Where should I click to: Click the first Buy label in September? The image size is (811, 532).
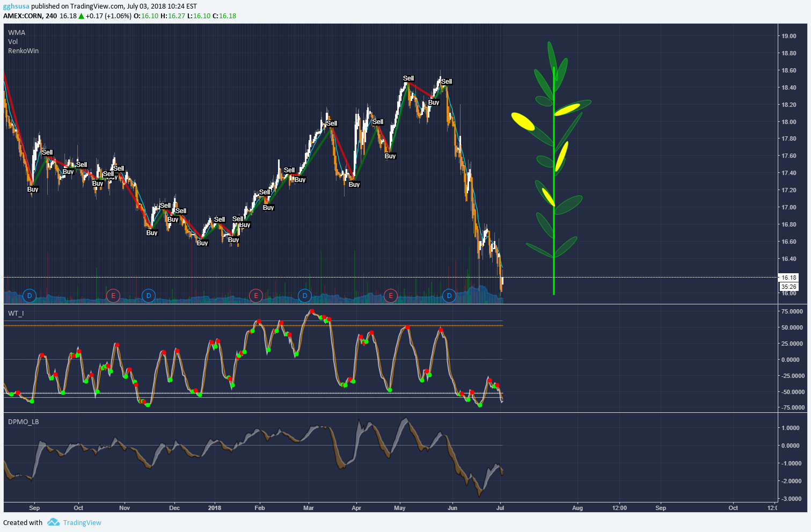pos(33,190)
